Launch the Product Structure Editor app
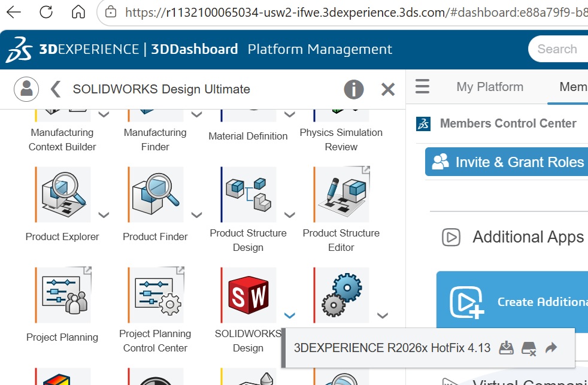 click(x=341, y=195)
